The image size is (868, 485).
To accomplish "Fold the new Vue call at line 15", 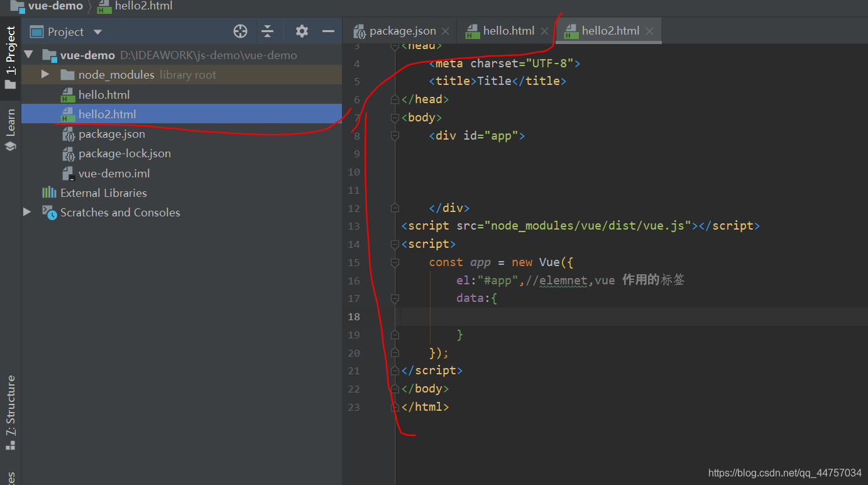I will pyautogui.click(x=395, y=262).
